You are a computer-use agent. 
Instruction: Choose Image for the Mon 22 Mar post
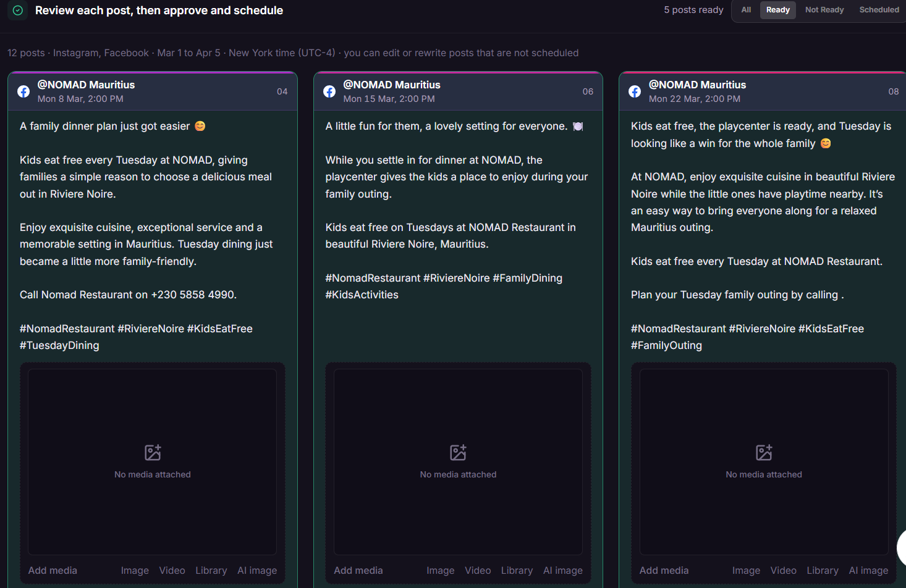[746, 571]
